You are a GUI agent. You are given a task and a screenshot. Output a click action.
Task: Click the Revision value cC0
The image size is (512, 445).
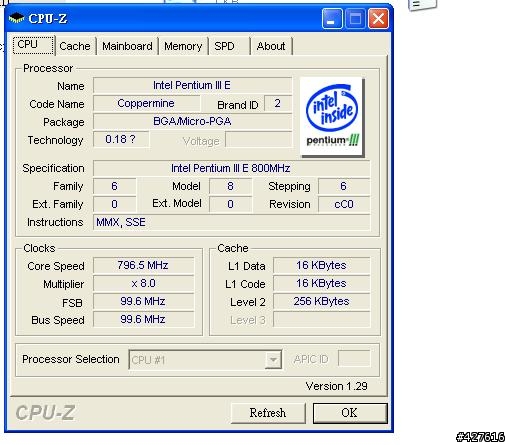click(344, 204)
